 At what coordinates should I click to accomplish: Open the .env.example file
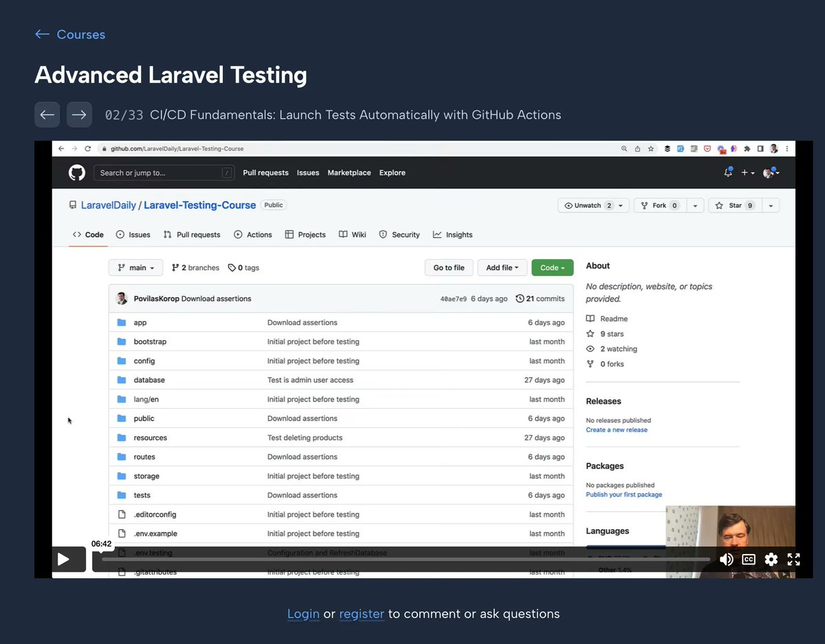click(x=155, y=534)
